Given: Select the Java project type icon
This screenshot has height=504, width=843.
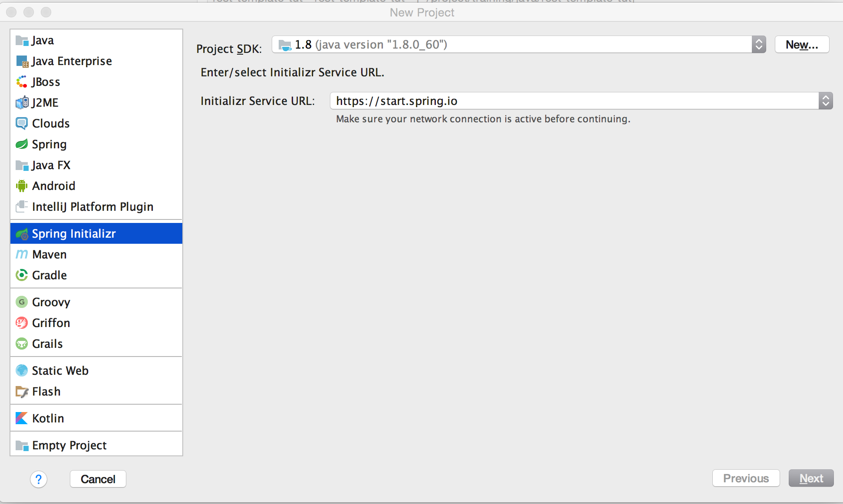Looking at the screenshot, I should coord(22,41).
